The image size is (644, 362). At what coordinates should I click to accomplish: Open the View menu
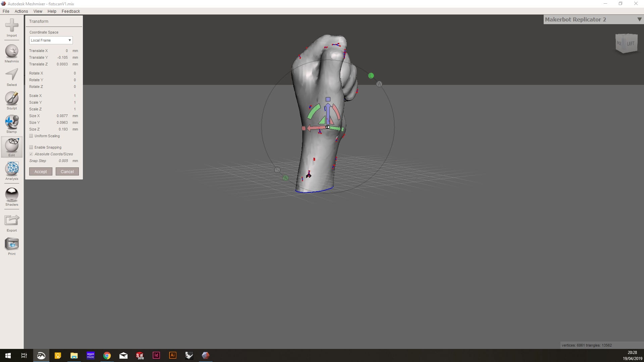[x=38, y=11]
